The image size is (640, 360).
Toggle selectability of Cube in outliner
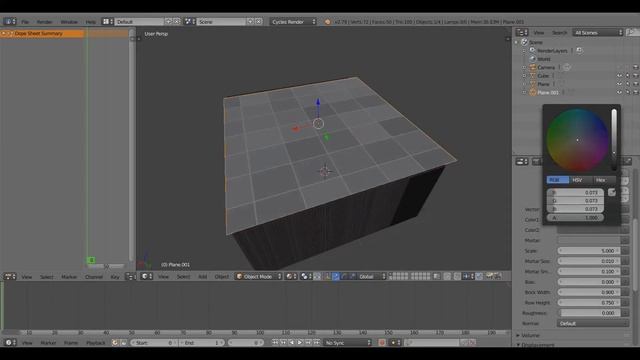click(x=627, y=76)
